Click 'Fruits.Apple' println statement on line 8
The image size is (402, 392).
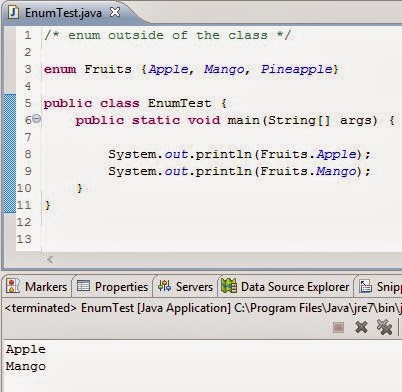click(x=239, y=154)
